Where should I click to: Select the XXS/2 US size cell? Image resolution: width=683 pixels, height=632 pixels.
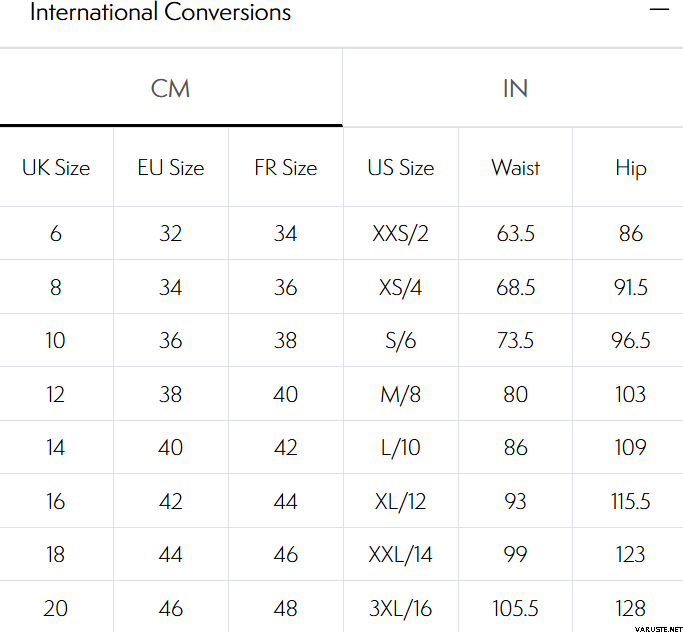tap(401, 234)
